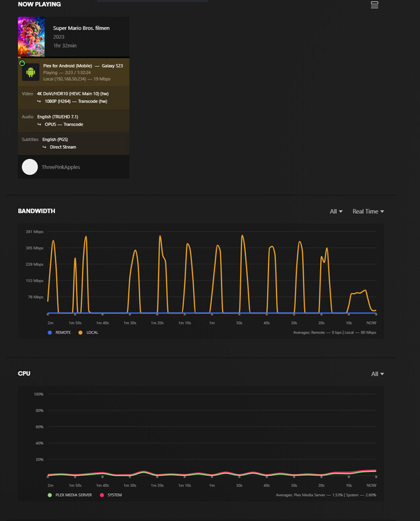Open the Super Mario Bros. movie poster
420x521 pixels.
pos(31,36)
